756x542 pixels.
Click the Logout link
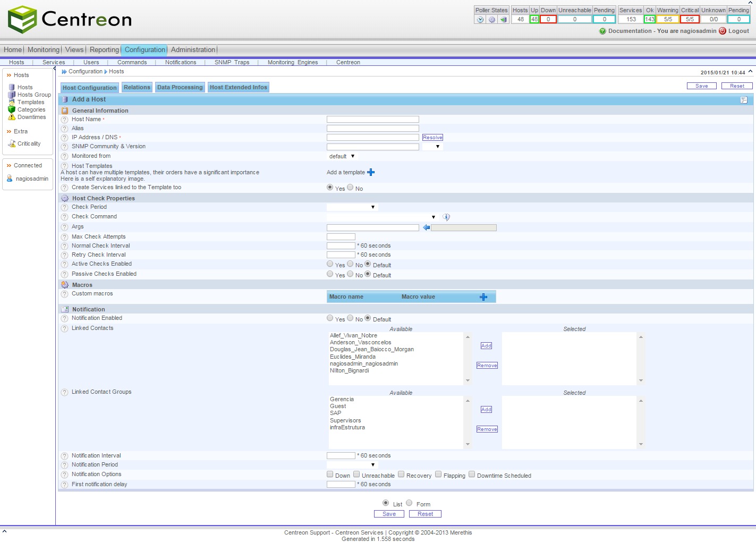pyautogui.click(x=738, y=31)
